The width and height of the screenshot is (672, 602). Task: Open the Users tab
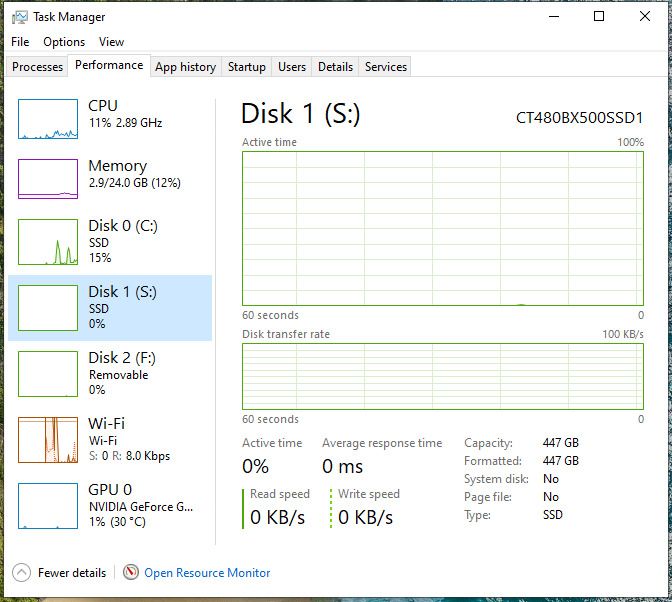pyautogui.click(x=292, y=66)
